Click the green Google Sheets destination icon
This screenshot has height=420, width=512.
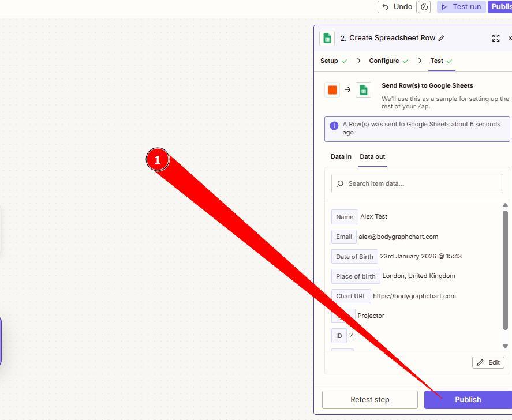click(x=364, y=89)
